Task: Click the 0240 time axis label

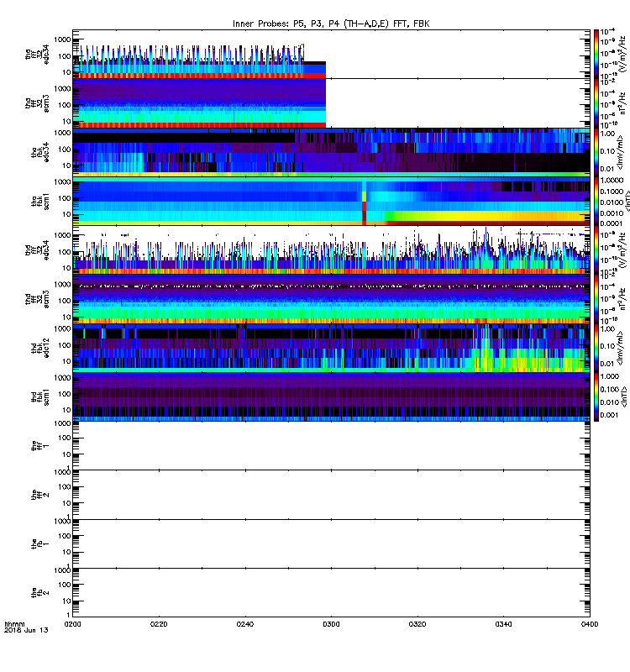Action: coord(244,624)
